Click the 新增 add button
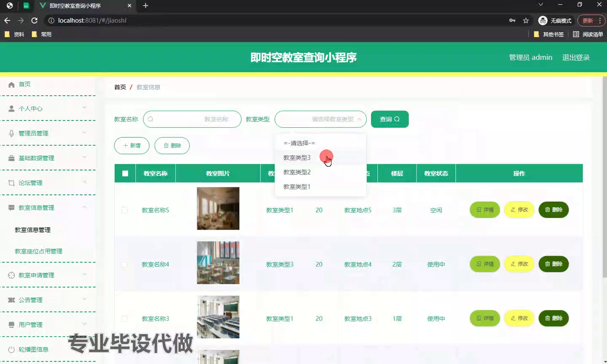 point(132,145)
